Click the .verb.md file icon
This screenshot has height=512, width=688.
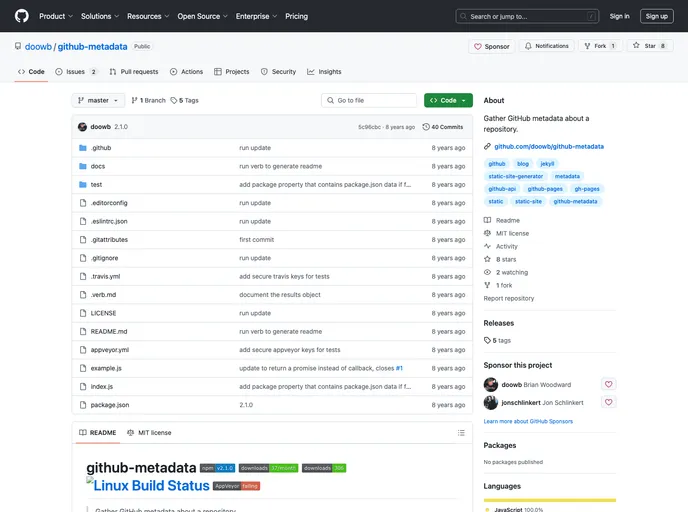click(83, 295)
